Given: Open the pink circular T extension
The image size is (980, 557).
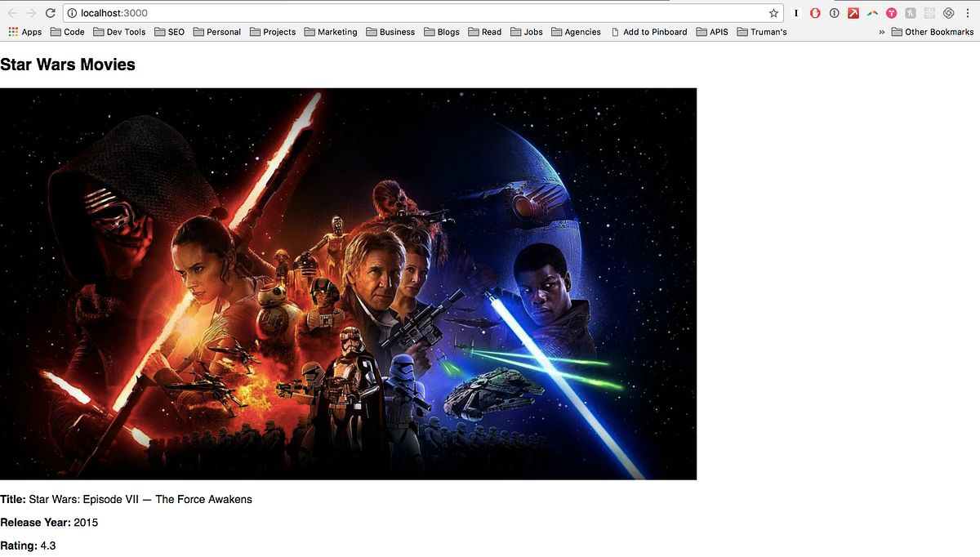Looking at the screenshot, I should point(891,13).
